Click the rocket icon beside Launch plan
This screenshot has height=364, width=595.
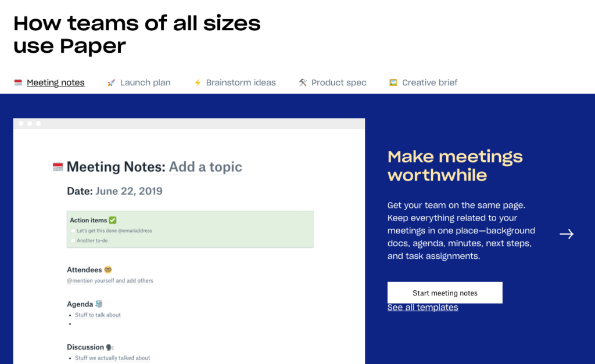coord(111,83)
